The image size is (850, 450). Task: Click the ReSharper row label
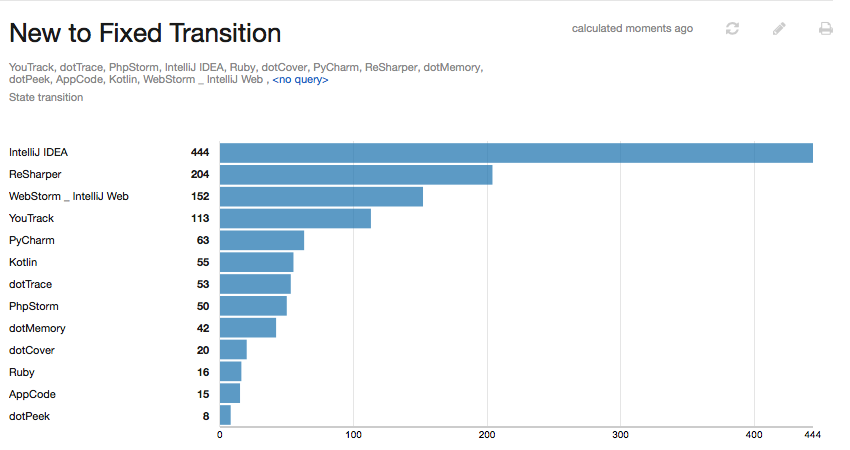(35, 175)
